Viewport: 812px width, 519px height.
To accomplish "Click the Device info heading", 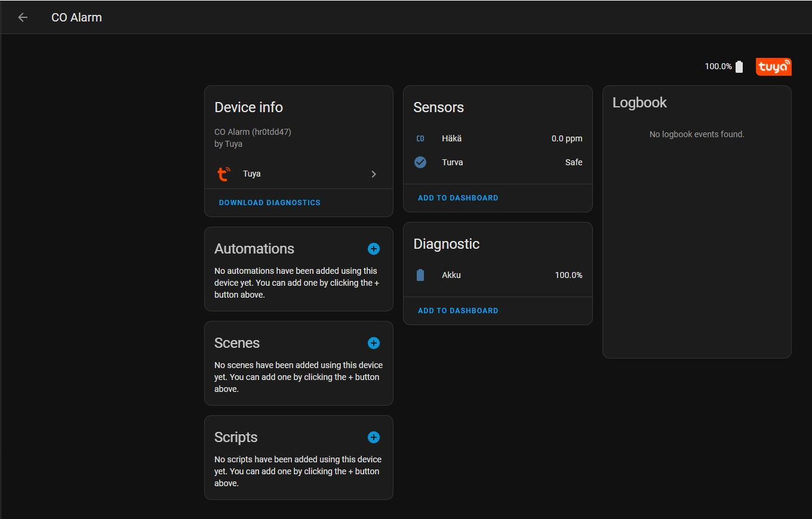I will [x=248, y=107].
